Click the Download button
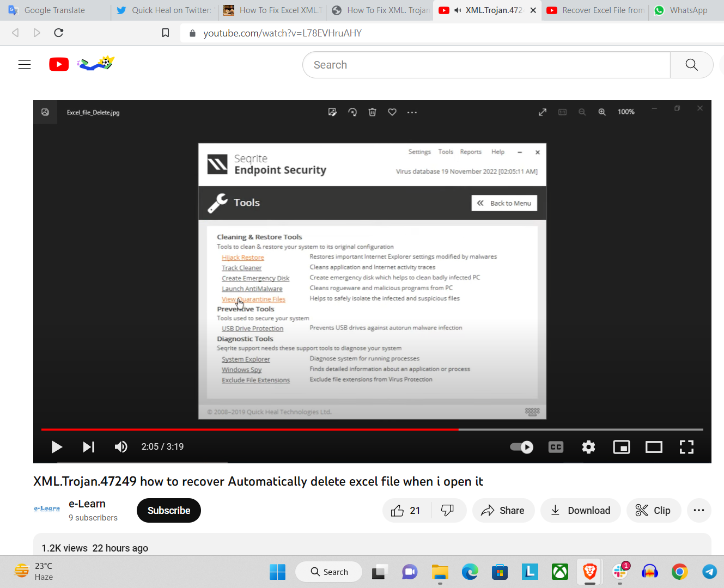The height and width of the screenshot is (588, 724). 580,511
